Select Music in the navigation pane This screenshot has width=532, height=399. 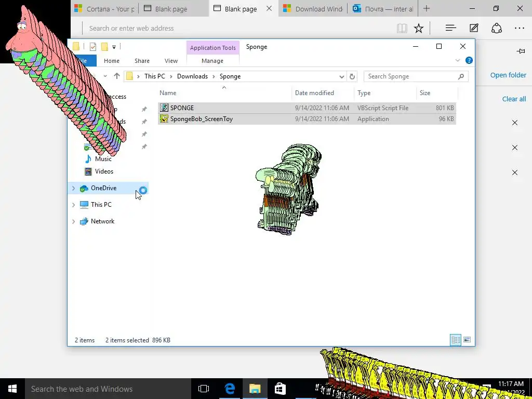pyautogui.click(x=103, y=159)
